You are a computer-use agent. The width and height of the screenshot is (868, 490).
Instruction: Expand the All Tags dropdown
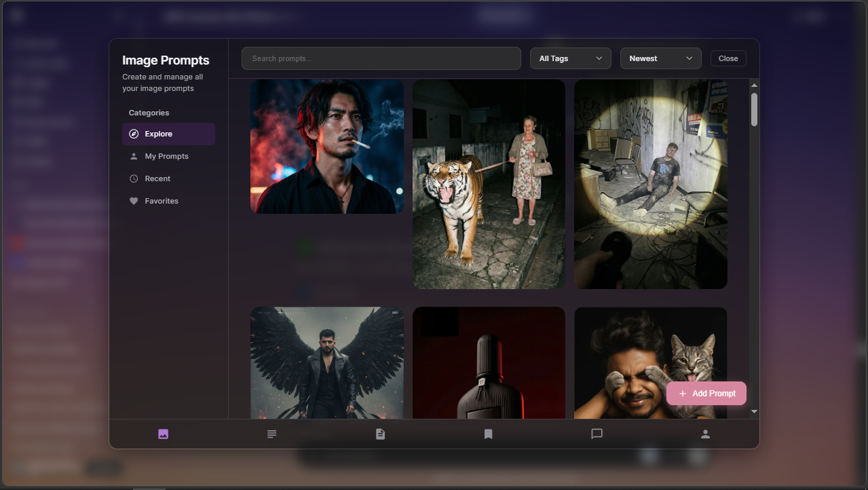(x=570, y=58)
